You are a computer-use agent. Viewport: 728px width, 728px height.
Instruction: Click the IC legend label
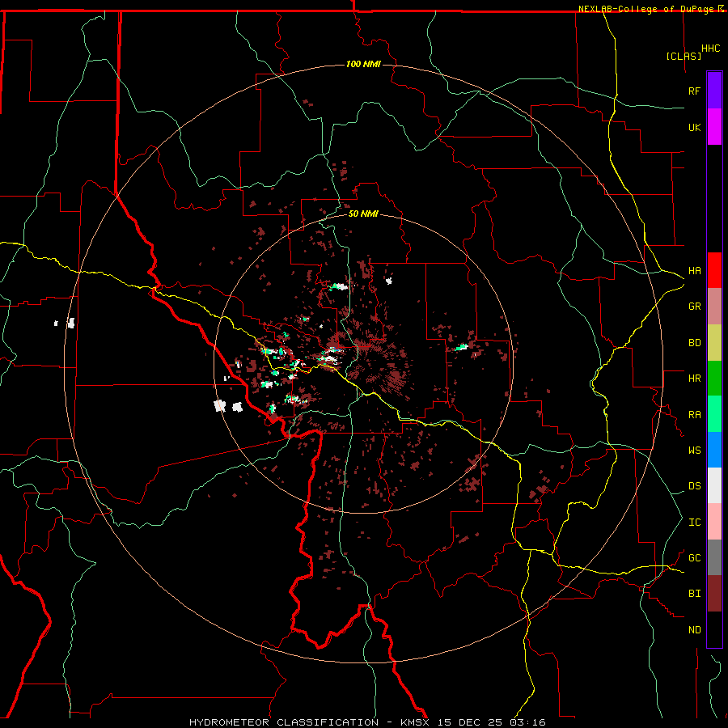[694, 523]
